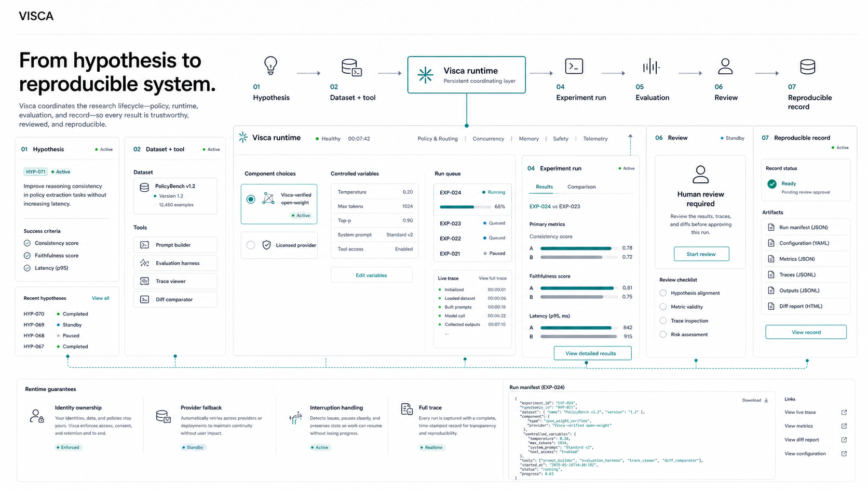Toggle Faithfulness score success criterion check
868x489 pixels.
coord(27,256)
